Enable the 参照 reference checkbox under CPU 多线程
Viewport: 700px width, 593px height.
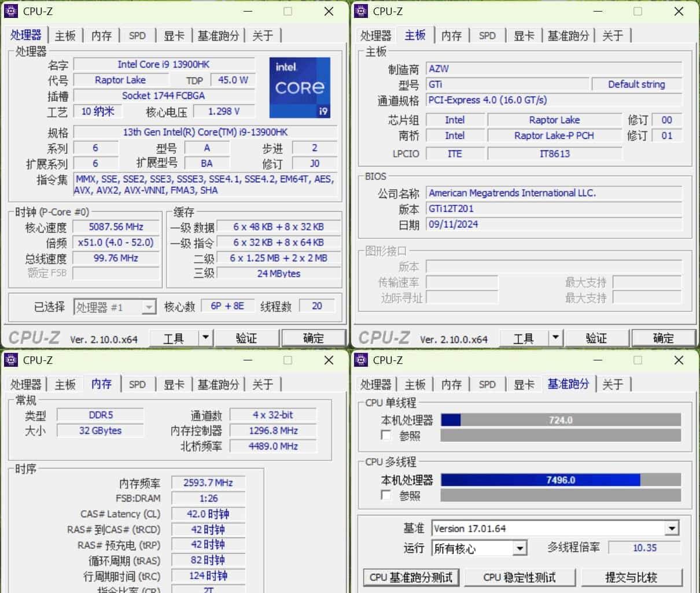pyautogui.click(x=386, y=496)
